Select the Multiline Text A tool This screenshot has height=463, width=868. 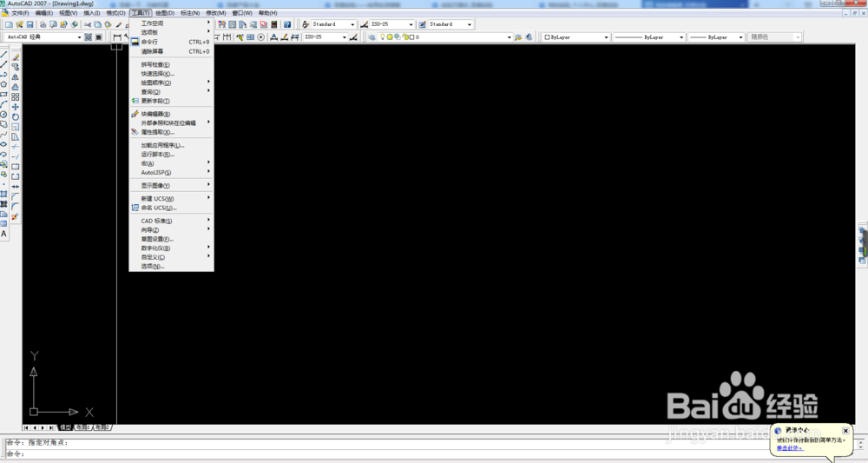(3, 234)
